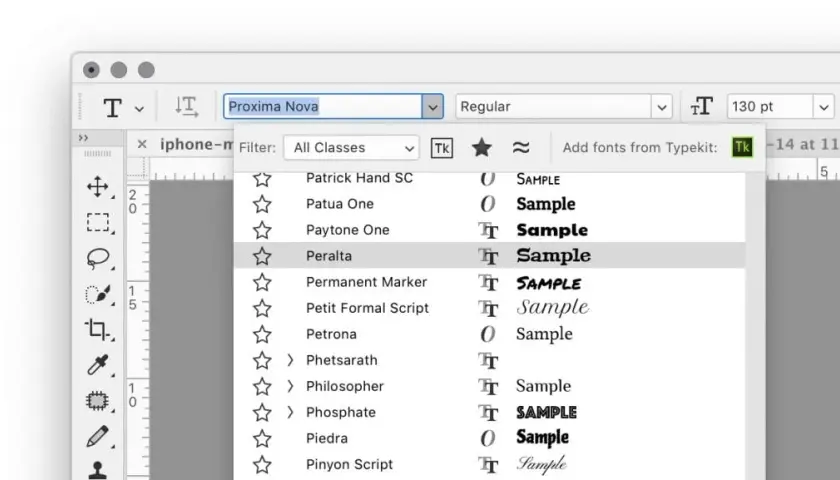Click the font list scrollbar
Screen dimensions: 840x480
click(755, 326)
